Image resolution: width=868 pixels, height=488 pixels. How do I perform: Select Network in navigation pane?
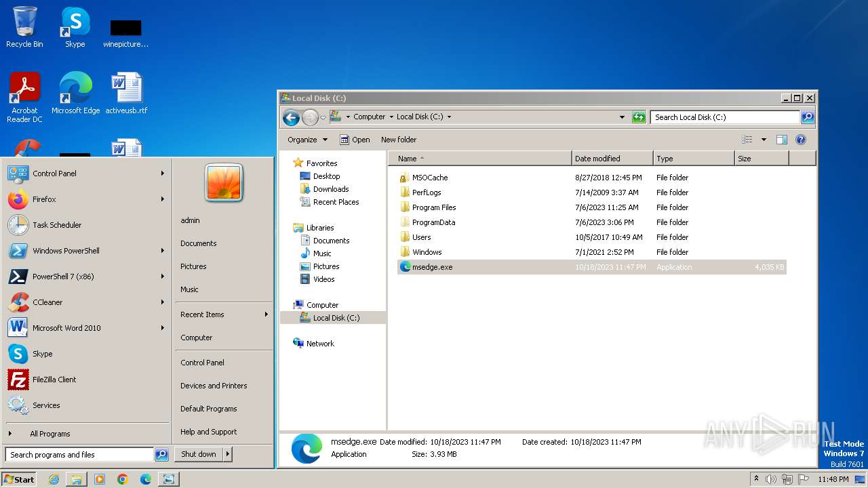point(320,344)
